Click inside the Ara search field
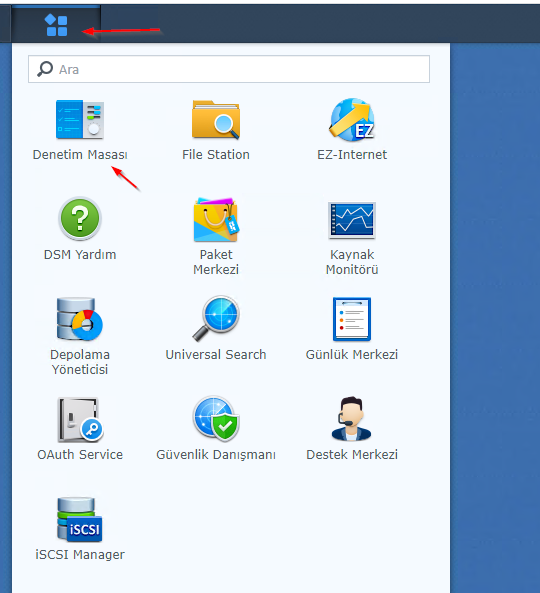540x593 pixels. [229, 69]
